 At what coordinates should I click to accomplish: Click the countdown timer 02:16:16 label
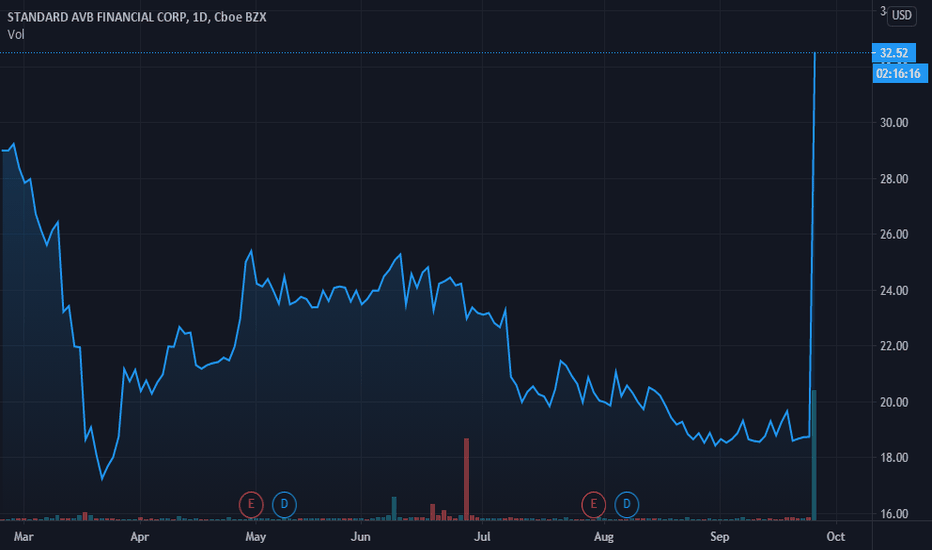[899, 74]
